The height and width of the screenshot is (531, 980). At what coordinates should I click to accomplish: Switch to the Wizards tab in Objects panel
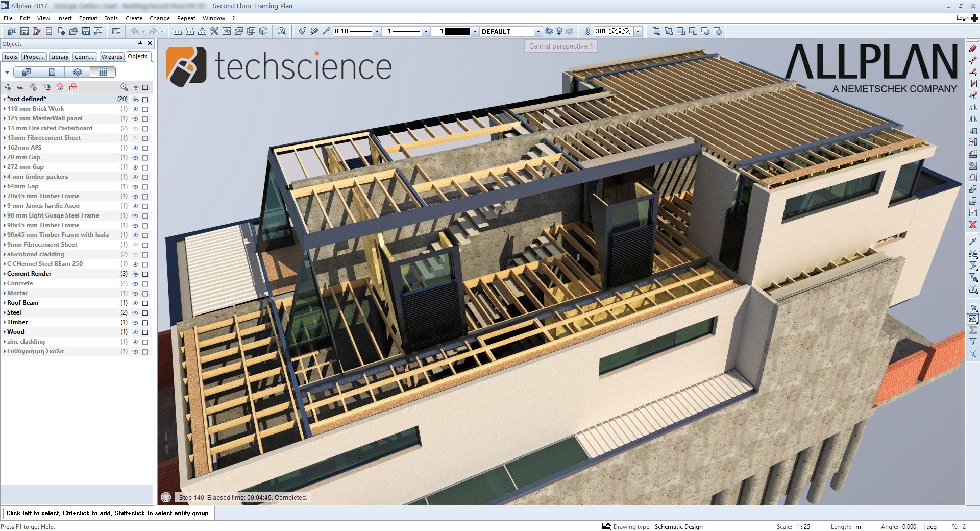(x=112, y=57)
